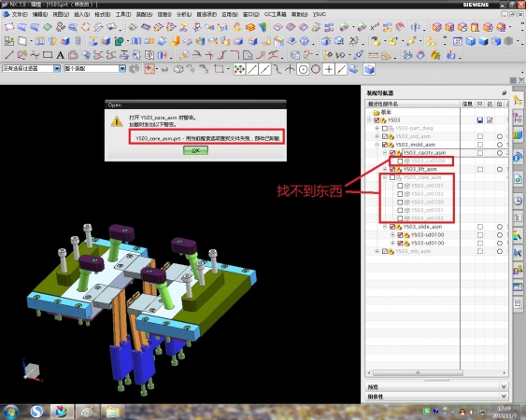Collapse the YS03_slide_asm node

(x=385, y=227)
